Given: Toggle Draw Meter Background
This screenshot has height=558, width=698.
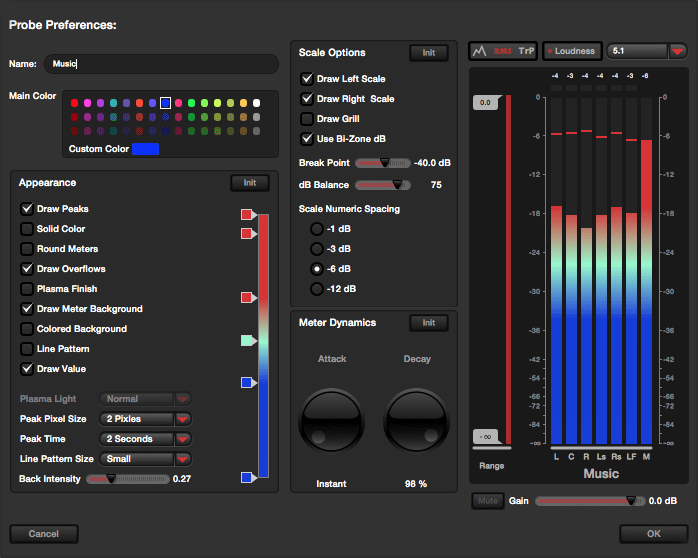Looking at the screenshot, I should [x=27, y=309].
